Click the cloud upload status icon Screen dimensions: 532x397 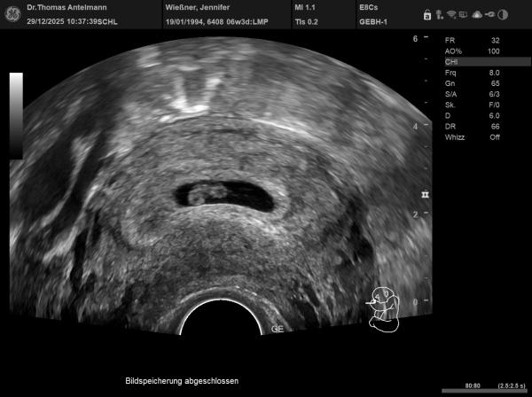coord(476,14)
